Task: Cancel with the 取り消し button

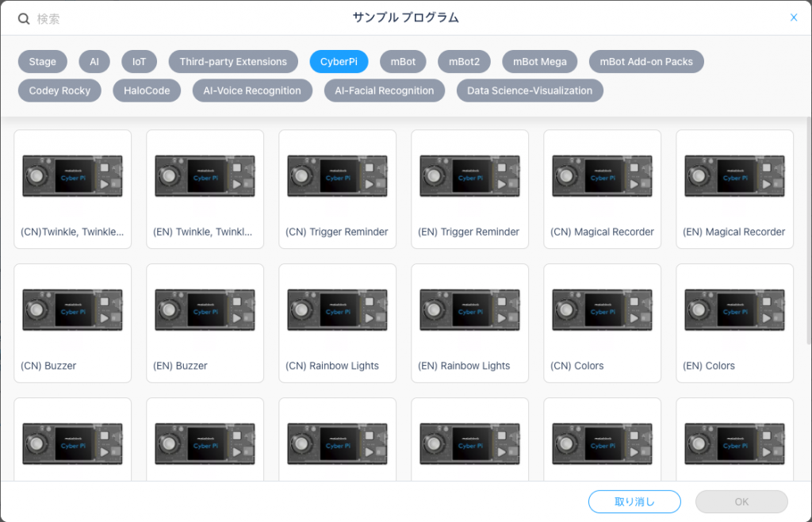Action: pos(634,502)
